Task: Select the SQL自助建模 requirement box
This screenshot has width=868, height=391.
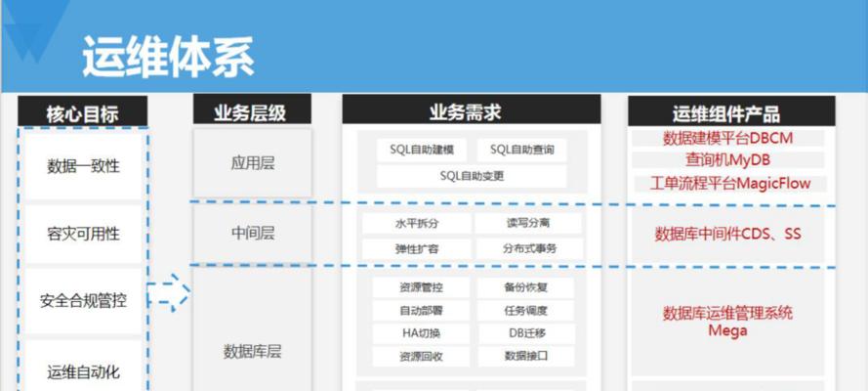Action: tap(422, 151)
